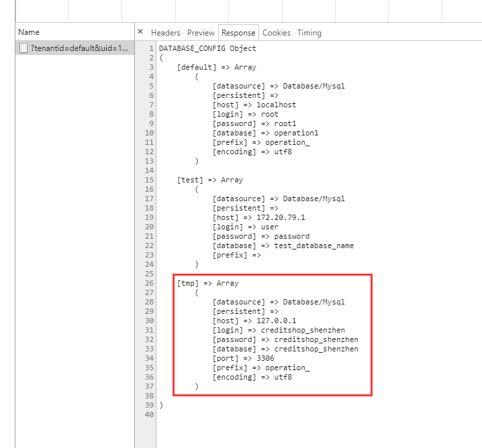Switch to the Preview tab
The image size is (482, 448).
(x=201, y=33)
